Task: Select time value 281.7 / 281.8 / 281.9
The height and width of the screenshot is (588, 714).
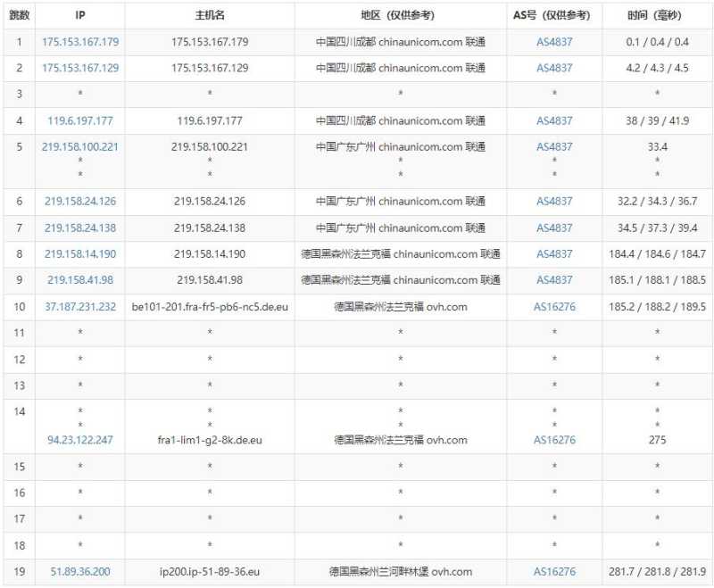Action: [x=657, y=572]
